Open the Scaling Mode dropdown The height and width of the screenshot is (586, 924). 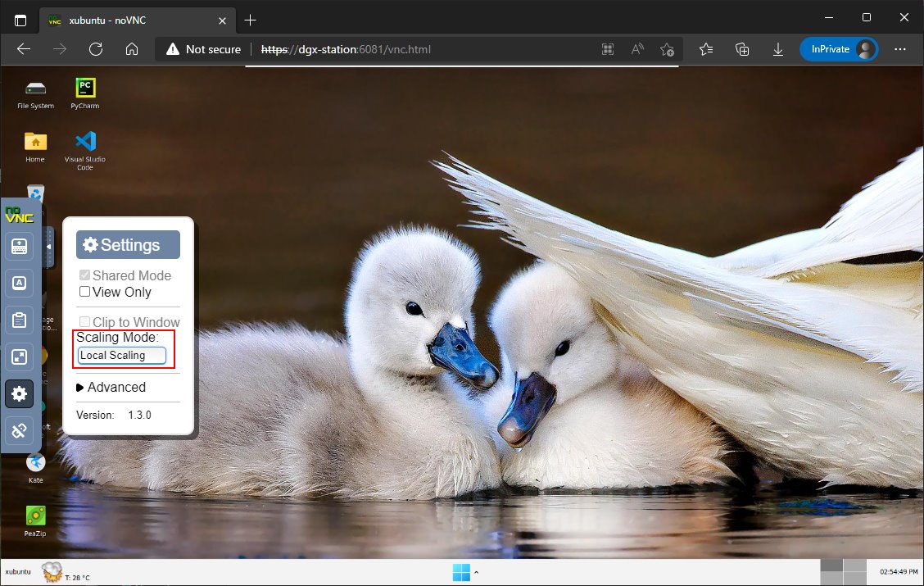click(x=122, y=355)
